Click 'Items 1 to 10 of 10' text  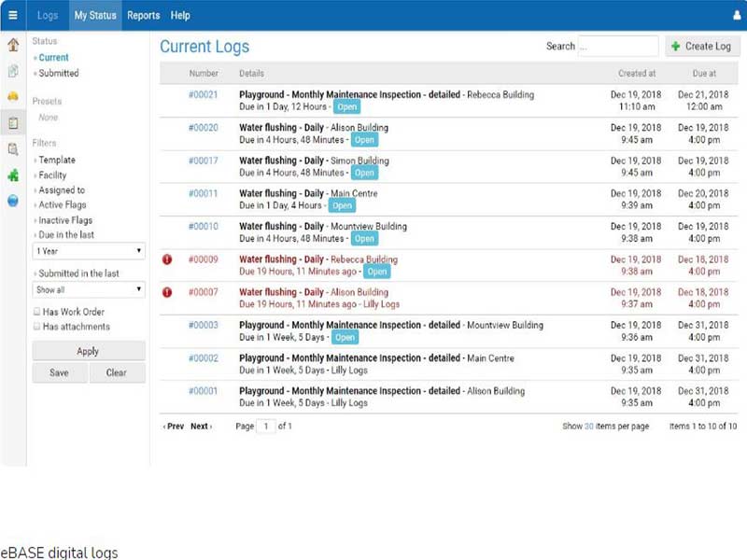click(703, 427)
